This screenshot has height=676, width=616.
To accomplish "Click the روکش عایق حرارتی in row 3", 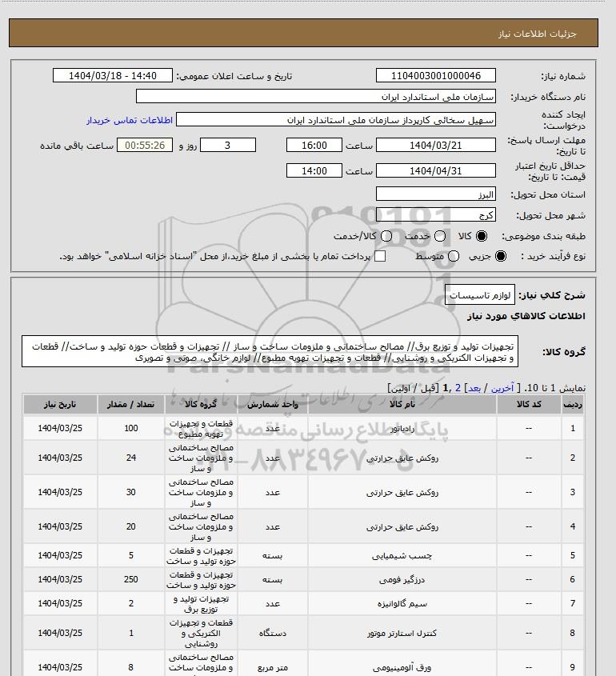I will click(x=402, y=492).
